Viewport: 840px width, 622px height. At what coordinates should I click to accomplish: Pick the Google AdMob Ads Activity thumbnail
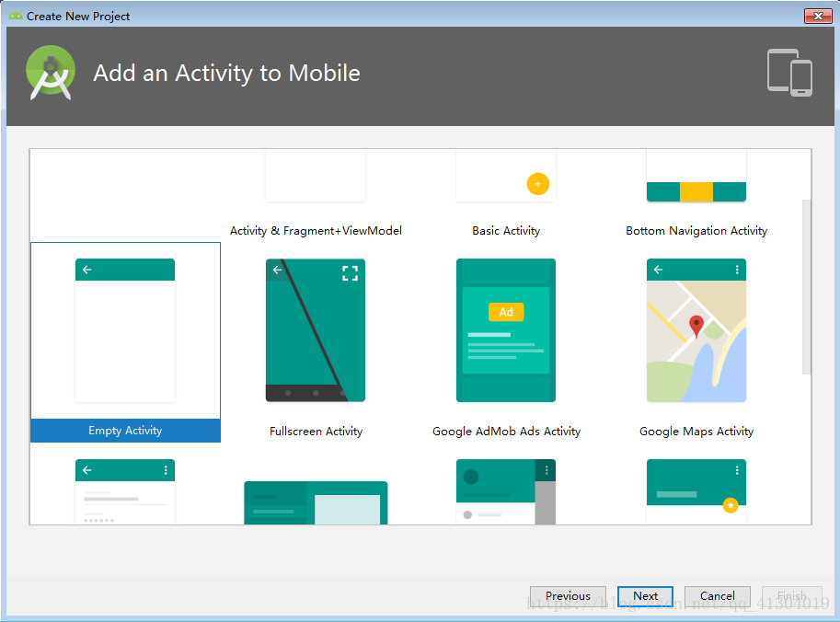click(x=506, y=330)
